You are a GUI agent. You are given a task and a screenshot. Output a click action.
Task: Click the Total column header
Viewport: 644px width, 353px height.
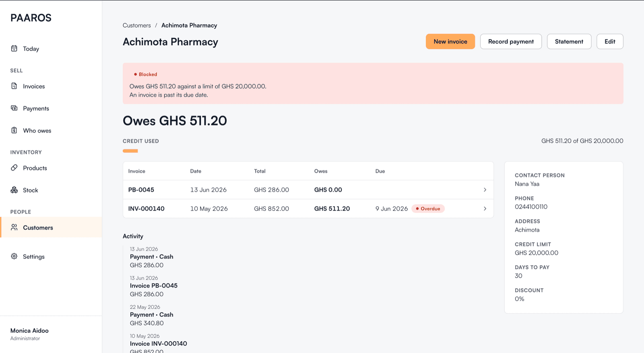tap(260, 171)
